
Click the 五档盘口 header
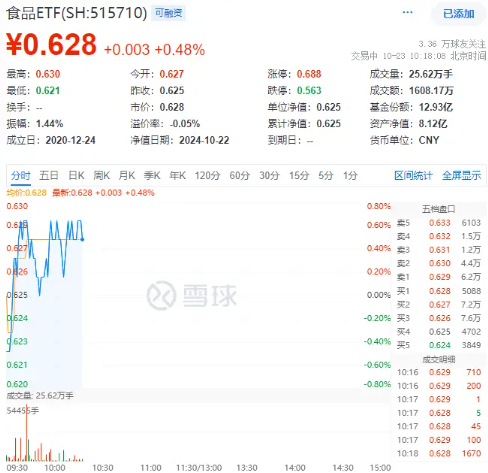[x=438, y=209]
